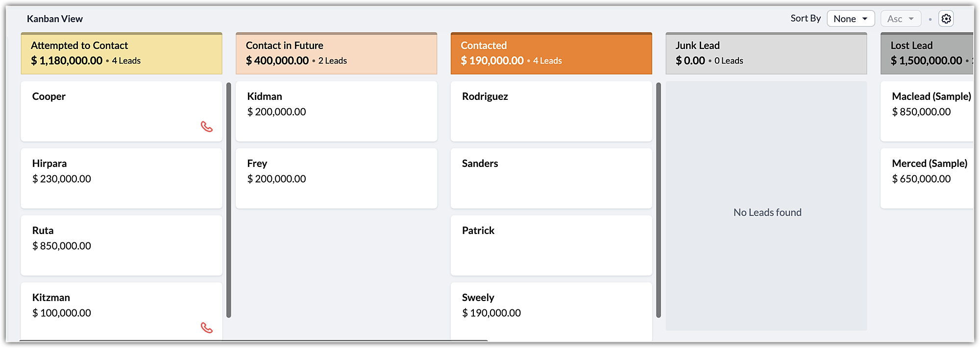The image size is (980, 348).
Task: Open the Asc sort order dropdown
Action: tap(900, 19)
